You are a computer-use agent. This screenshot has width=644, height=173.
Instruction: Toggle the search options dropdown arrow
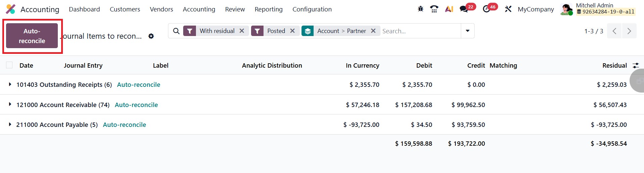(468, 31)
